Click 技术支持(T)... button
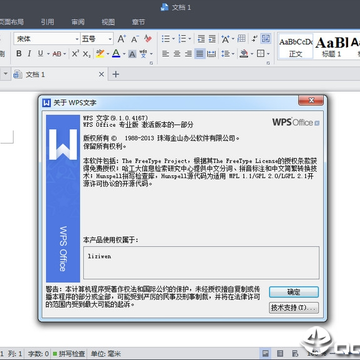The height and width of the screenshot is (360, 360). pos(294,308)
